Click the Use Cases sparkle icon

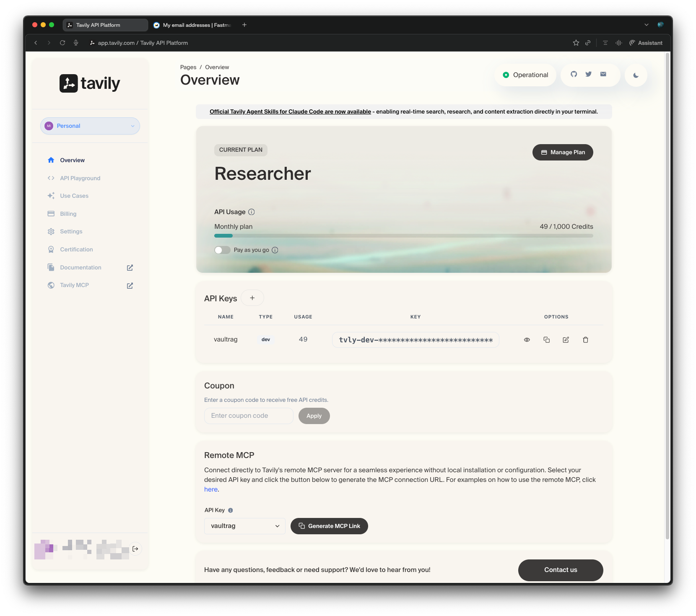(x=51, y=196)
